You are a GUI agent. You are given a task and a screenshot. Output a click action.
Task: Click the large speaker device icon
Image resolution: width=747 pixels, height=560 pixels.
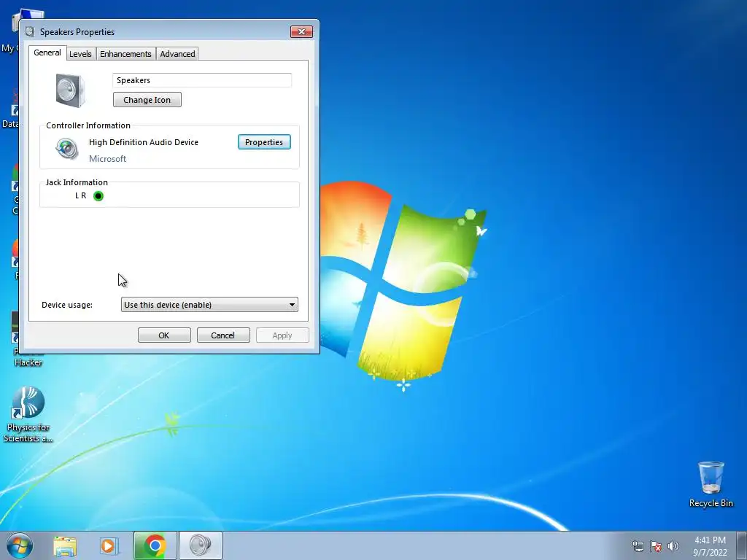pyautogui.click(x=71, y=90)
